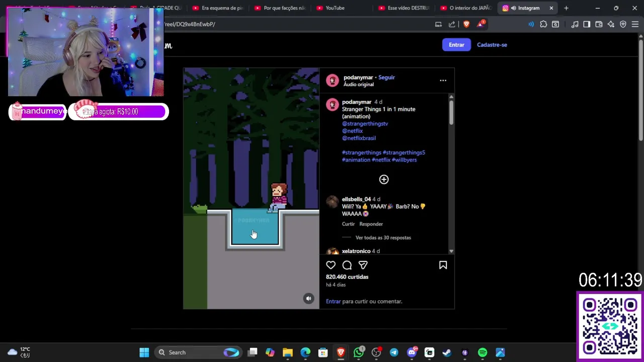The height and width of the screenshot is (362, 644).
Task: Open the browser hamburger main menu
Action: click(x=635, y=24)
